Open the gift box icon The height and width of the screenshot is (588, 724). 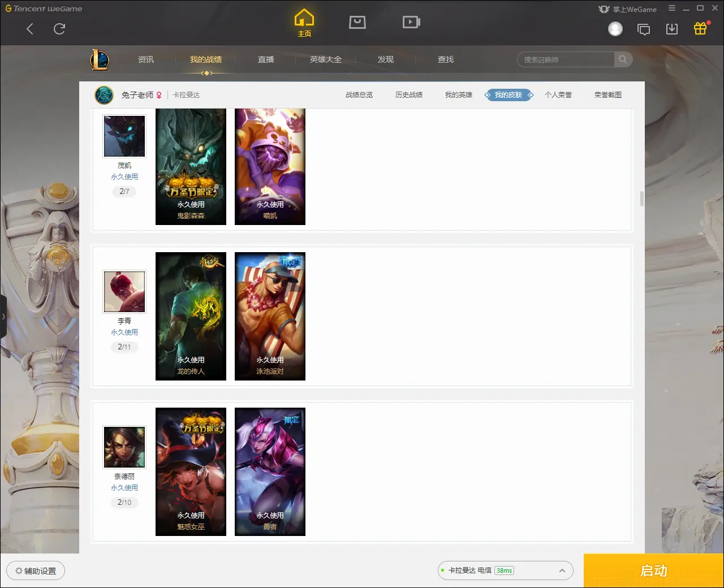[700, 28]
